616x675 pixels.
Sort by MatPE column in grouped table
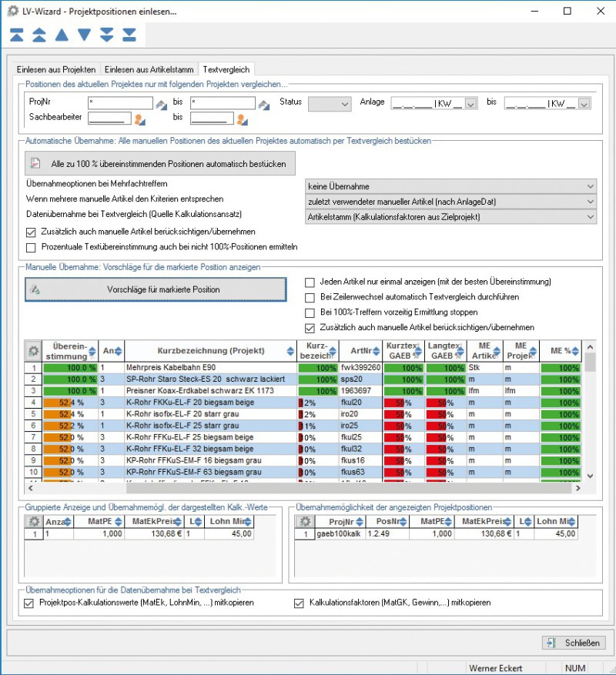click(x=118, y=522)
